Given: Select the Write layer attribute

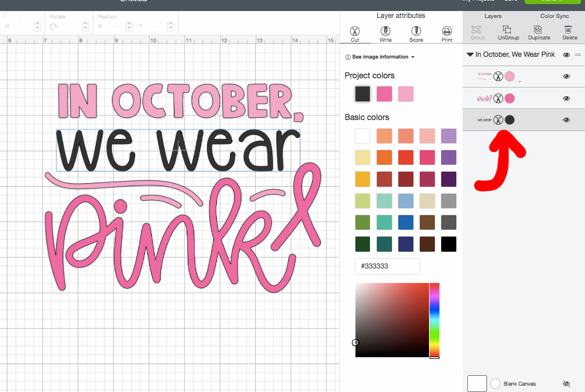Looking at the screenshot, I should coord(386,34).
